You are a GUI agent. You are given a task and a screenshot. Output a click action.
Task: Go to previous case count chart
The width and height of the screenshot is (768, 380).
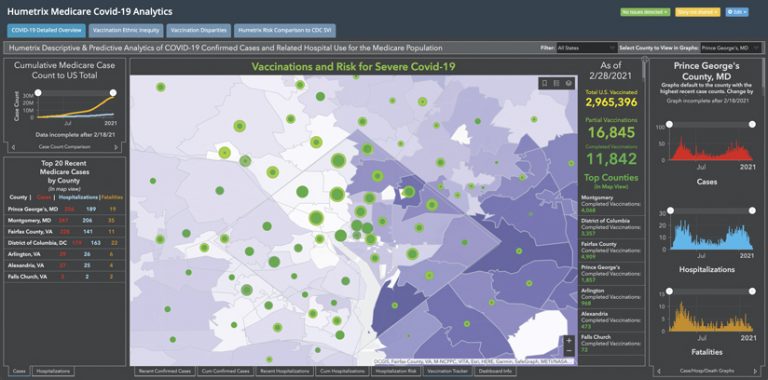point(12,146)
